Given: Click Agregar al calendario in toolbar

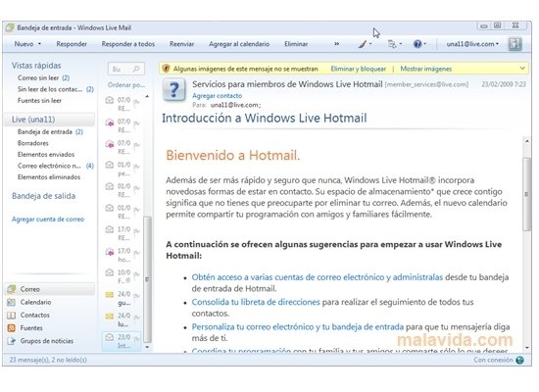Looking at the screenshot, I should (x=239, y=44).
